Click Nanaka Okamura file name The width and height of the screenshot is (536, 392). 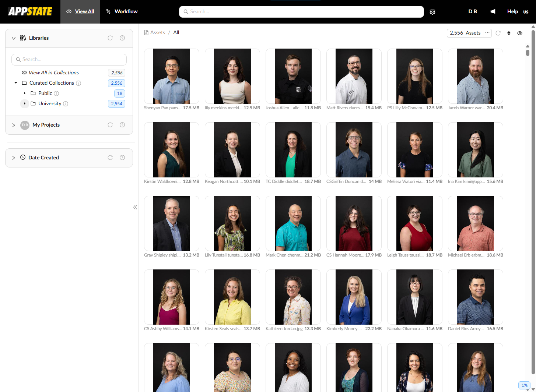click(406, 329)
